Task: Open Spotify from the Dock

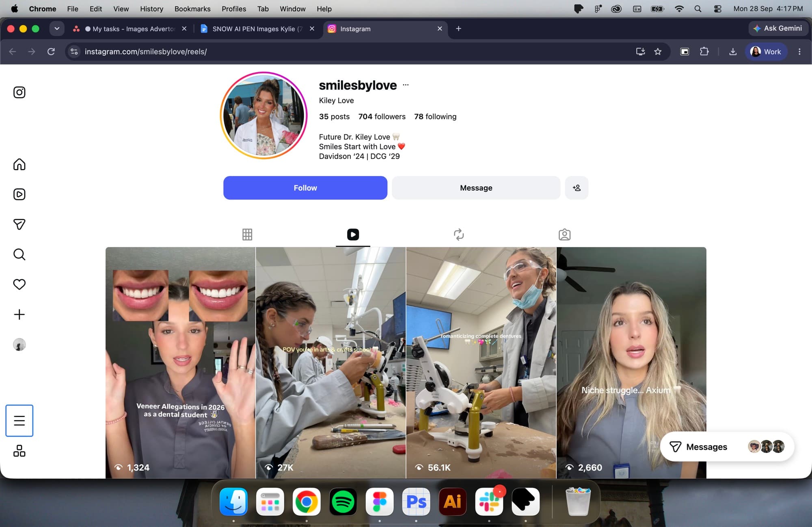Action: click(343, 502)
